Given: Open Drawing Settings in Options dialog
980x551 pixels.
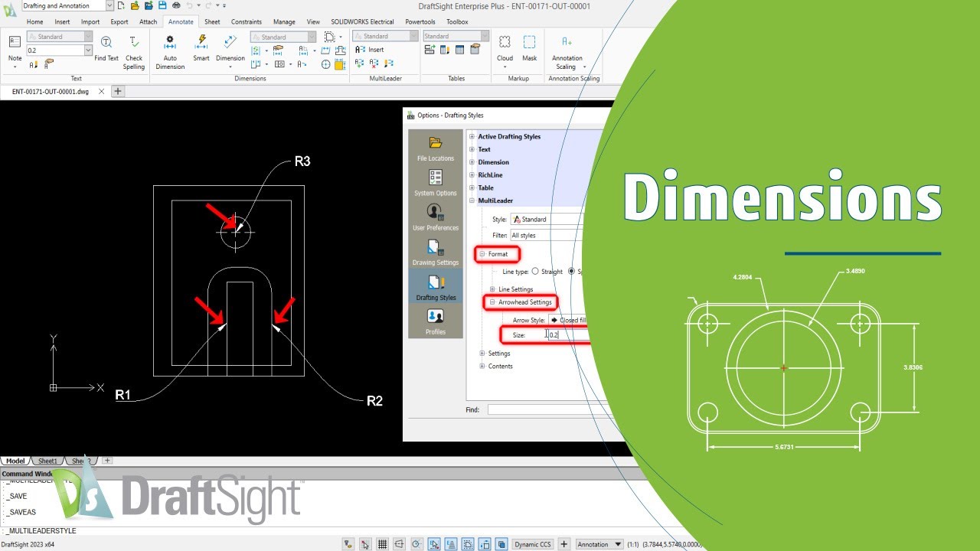Looking at the screenshot, I should [436, 252].
